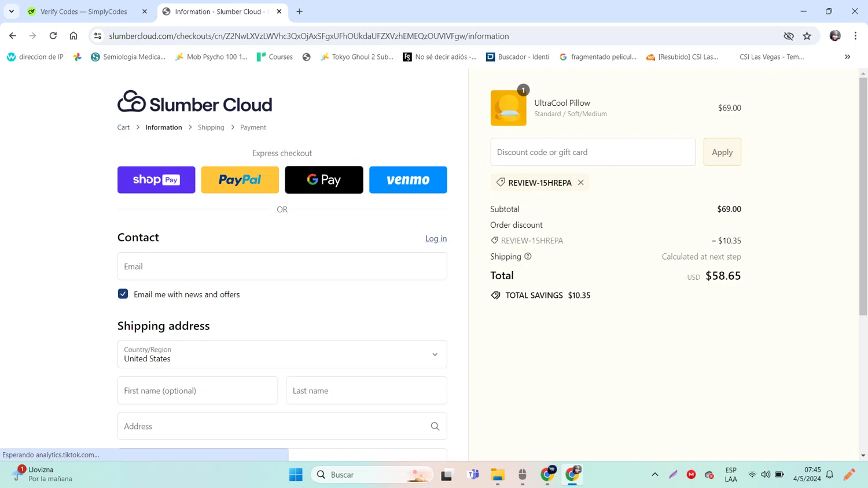The image size is (868, 488).
Task: Open Microsoft Teams from taskbar
Action: tap(473, 475)
